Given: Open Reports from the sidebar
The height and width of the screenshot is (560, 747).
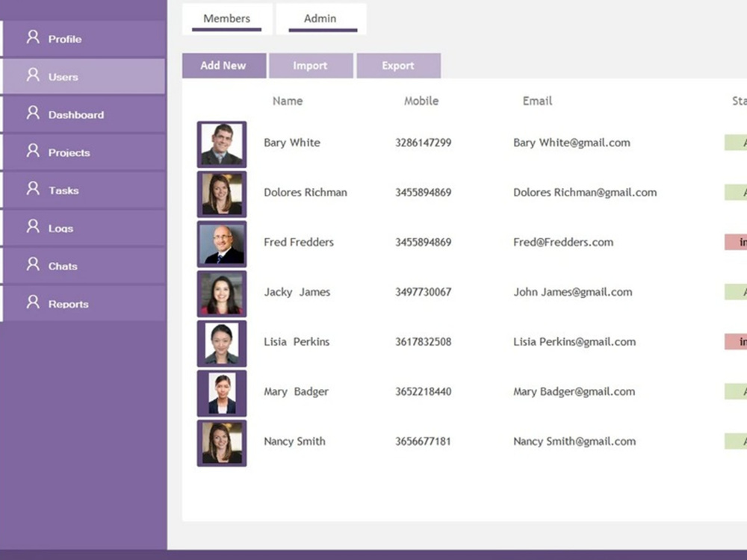Looking at the screenshot, I should [84, 304].
